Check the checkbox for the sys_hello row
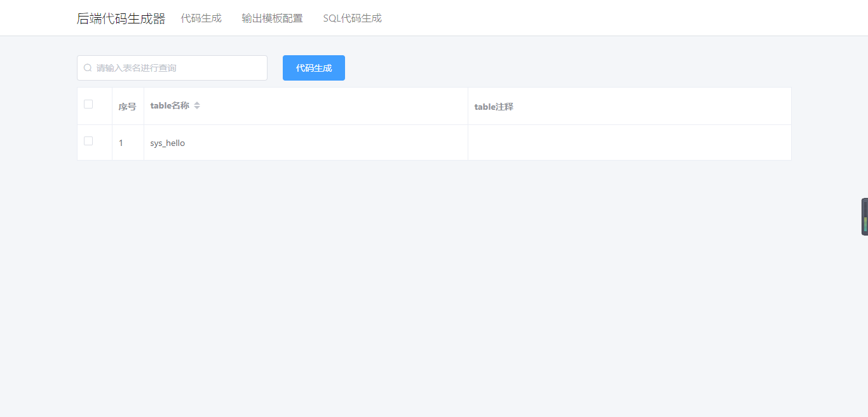 pyautogui.click(x=88, y=141)
